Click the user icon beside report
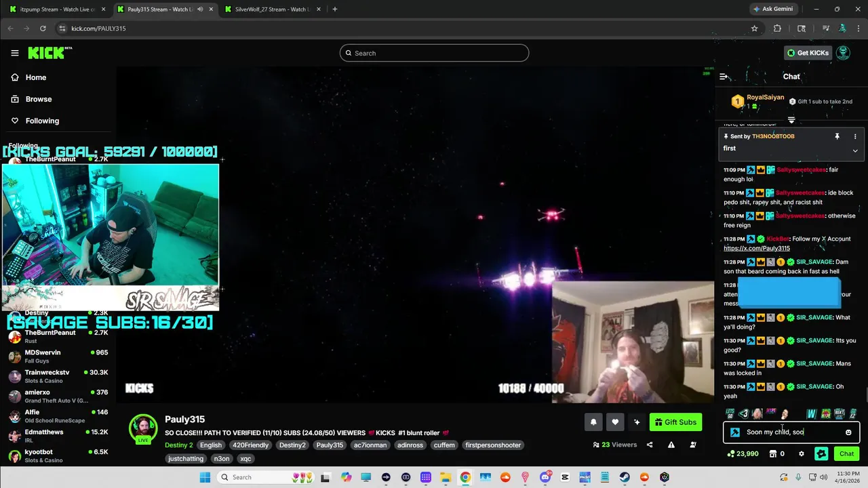The image size is (868, 488). point(693,445)
